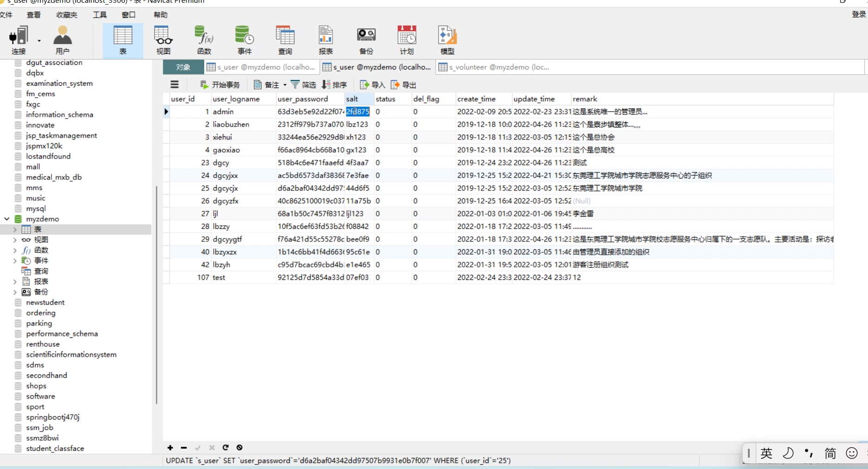
Task: Click the 简 simplified Chinese IME toggle
Action: point(830,453)
